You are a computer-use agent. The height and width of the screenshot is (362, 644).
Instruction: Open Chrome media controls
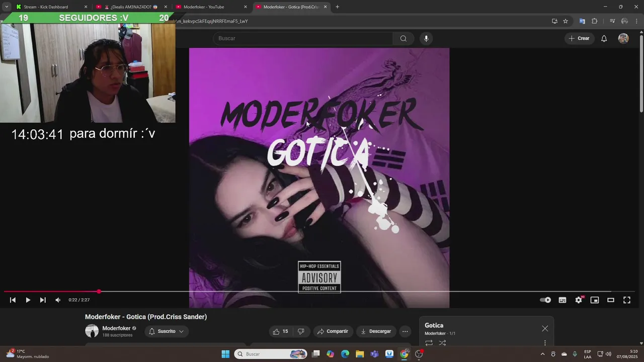[x=612, y=21]
